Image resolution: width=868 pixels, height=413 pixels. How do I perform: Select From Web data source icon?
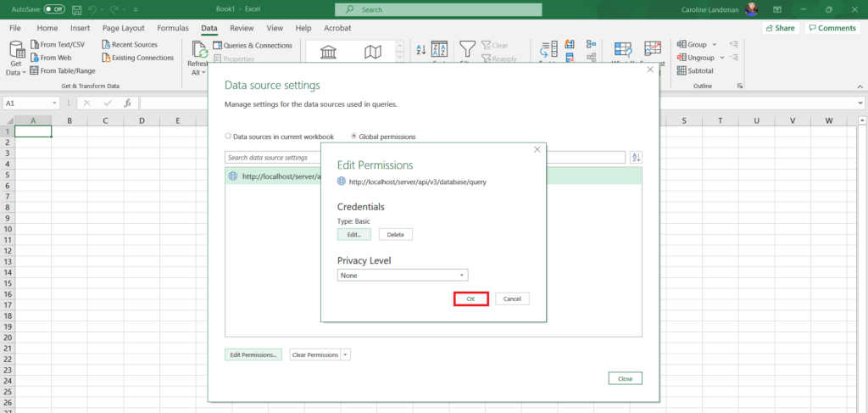(35, 58)
